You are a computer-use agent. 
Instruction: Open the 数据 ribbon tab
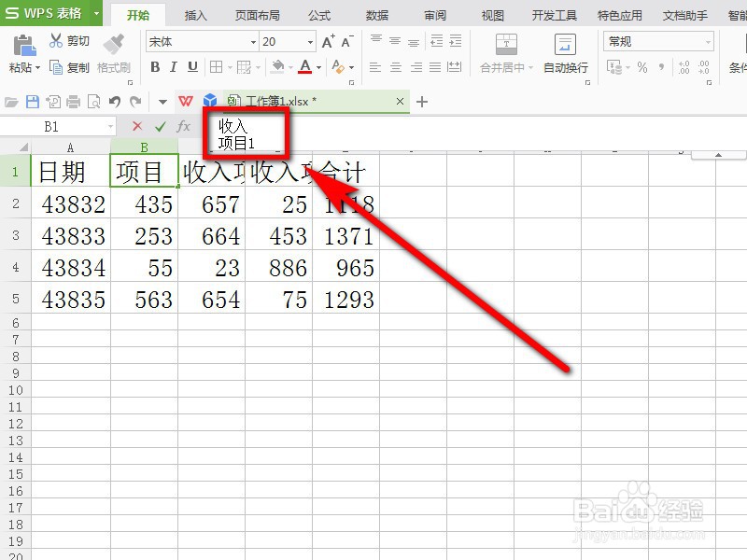[377, 14]
